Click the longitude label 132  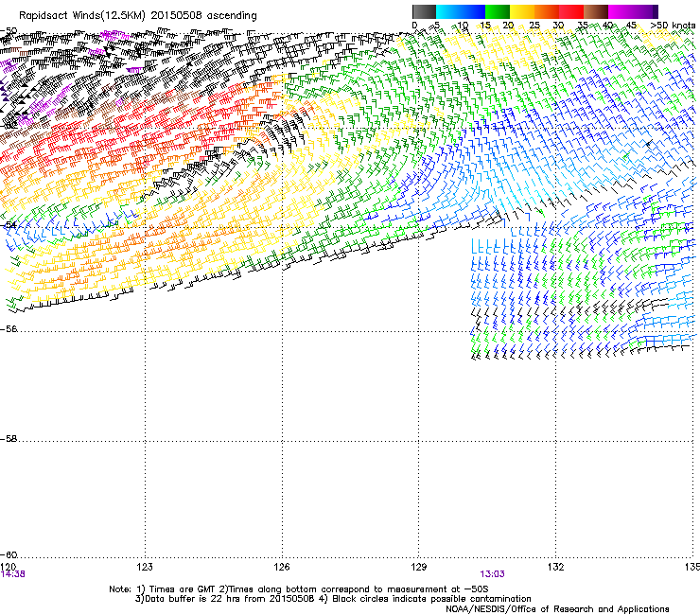pyautogui.click(x=556, y=567)
